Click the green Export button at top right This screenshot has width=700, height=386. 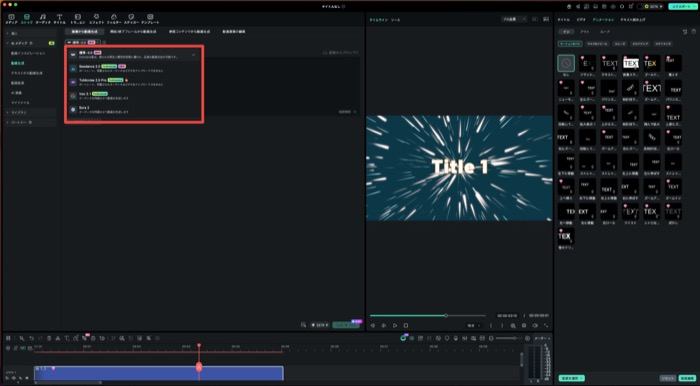click(x=682, y=7)
